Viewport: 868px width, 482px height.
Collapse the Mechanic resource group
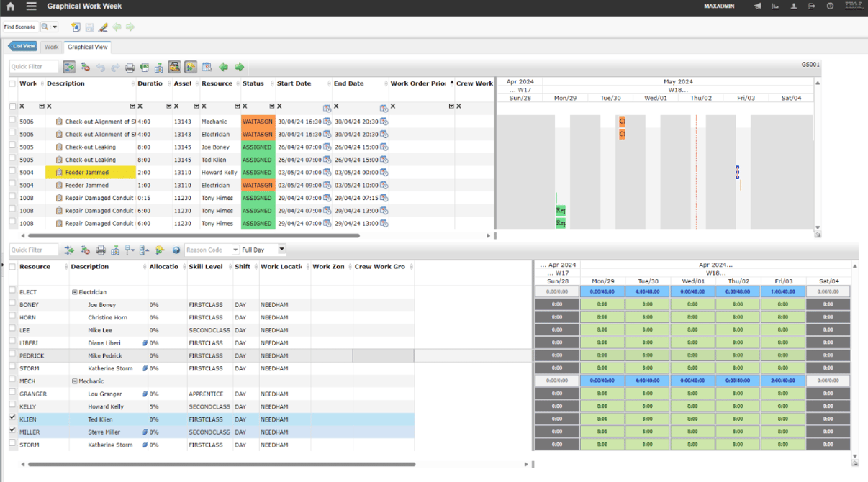click(x=76, y=381)
